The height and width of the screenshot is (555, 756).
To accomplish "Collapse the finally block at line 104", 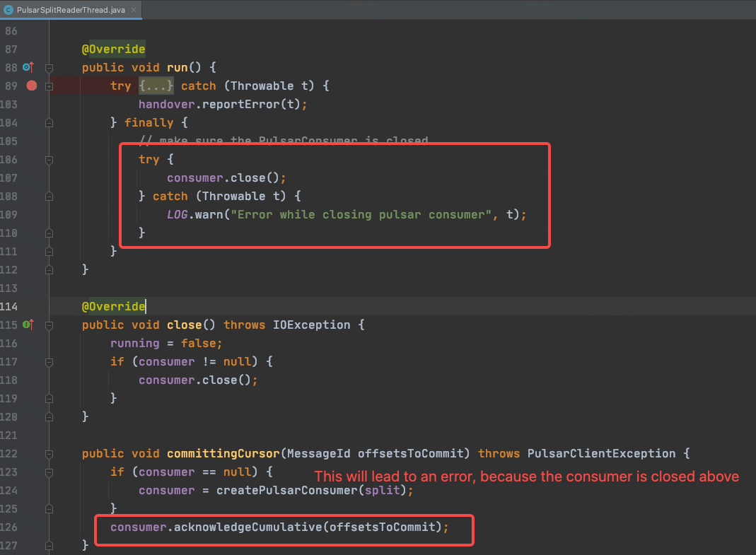I will pos(50,123).
